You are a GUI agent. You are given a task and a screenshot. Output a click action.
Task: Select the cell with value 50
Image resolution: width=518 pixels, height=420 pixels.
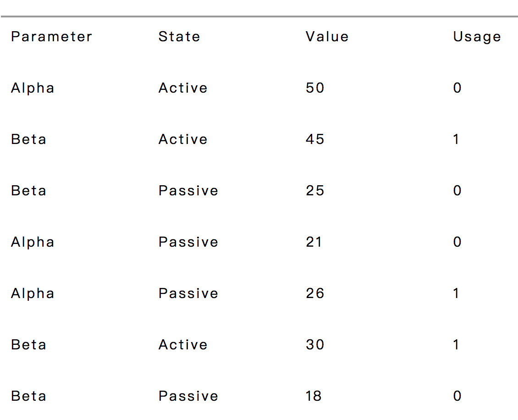tap(315, 88)
